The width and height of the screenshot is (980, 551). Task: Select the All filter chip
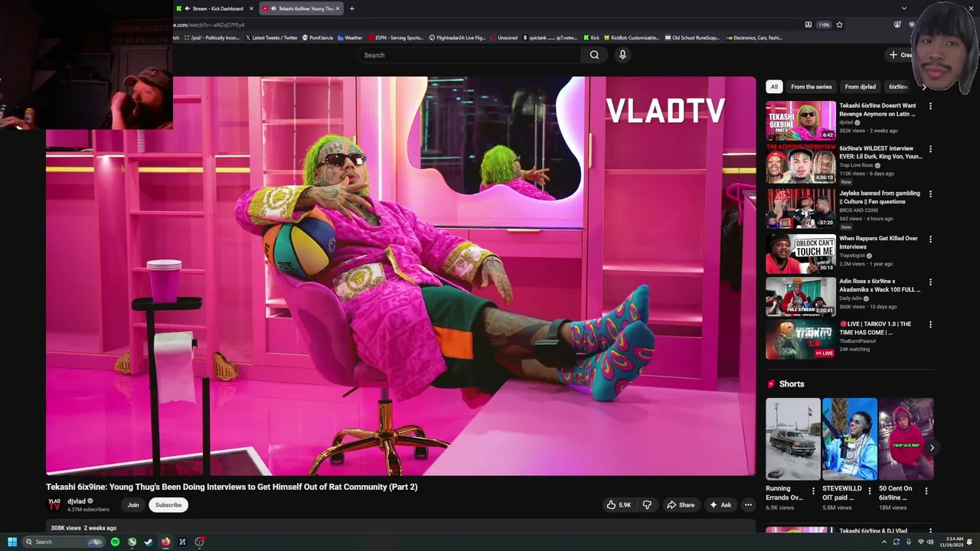coord(774,87)
